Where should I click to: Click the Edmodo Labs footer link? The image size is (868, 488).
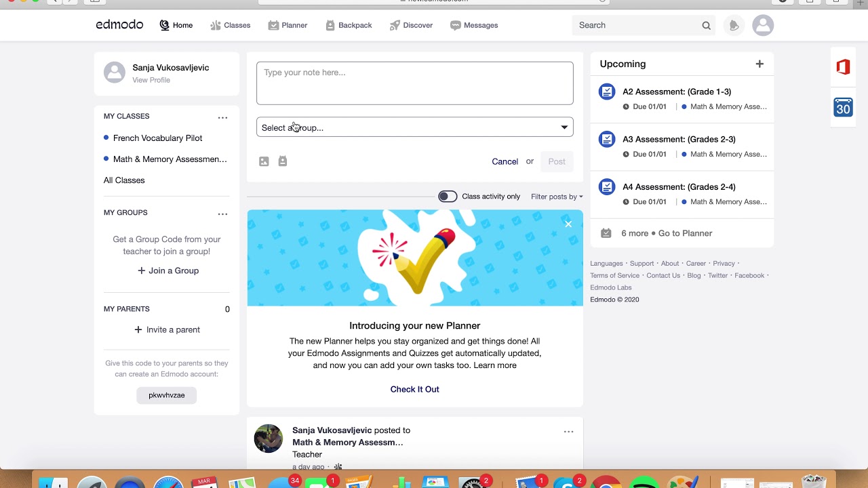[611, 287]
